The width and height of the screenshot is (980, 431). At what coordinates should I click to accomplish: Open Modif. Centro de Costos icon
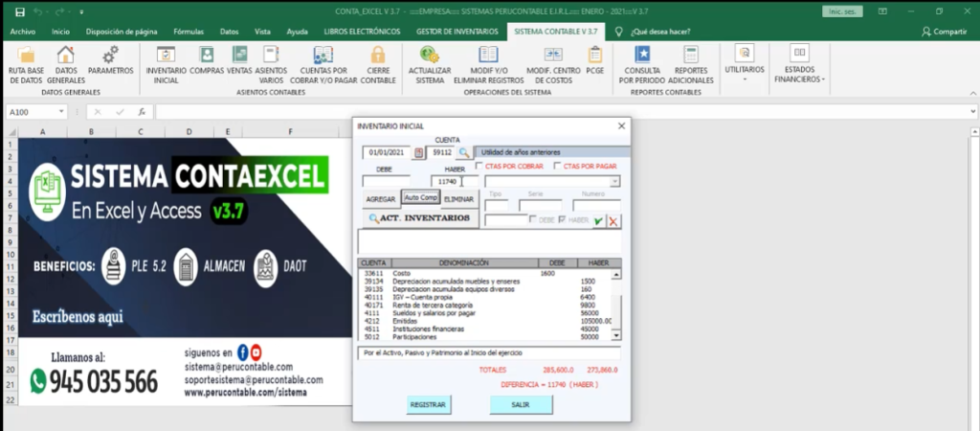(x=553, y=55)
